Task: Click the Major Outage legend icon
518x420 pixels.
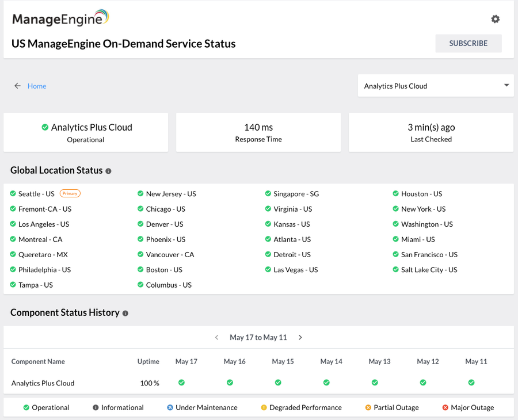Action: (445, 407)
